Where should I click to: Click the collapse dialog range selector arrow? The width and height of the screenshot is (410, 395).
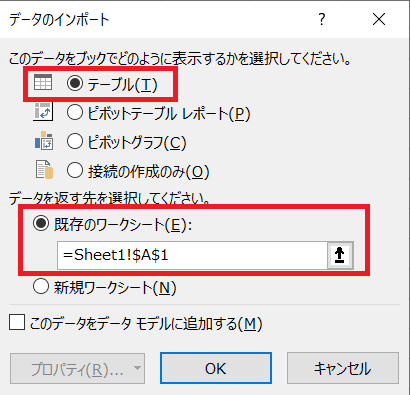click(x=340, y=255)
